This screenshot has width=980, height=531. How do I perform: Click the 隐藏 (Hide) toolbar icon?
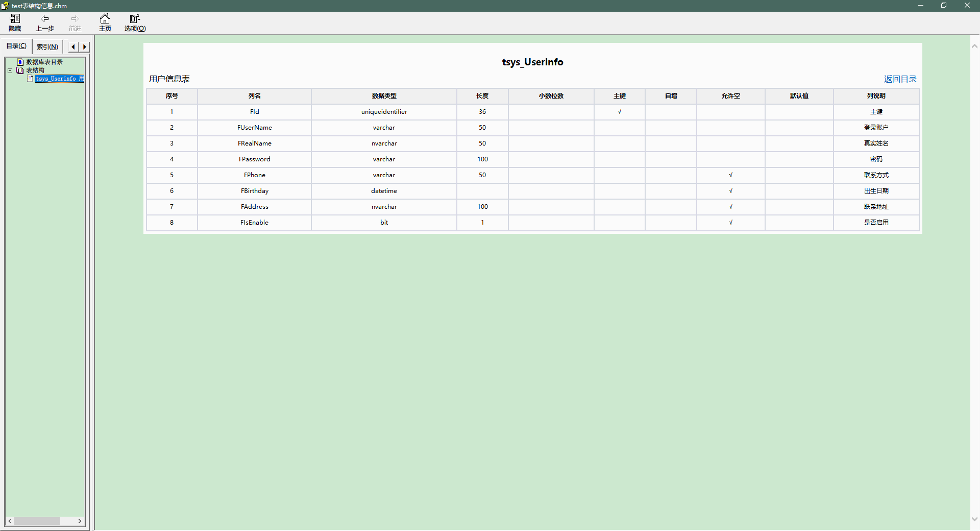coord(15,18)
